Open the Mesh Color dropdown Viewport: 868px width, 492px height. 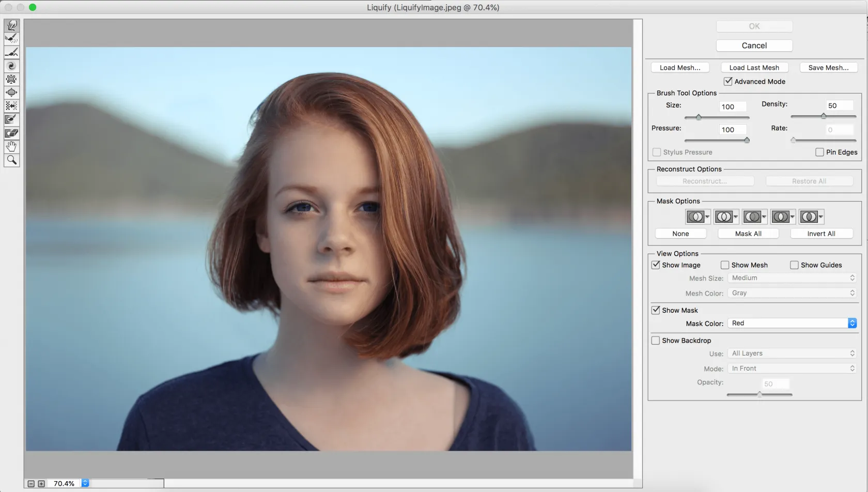(x=792, y=293)
